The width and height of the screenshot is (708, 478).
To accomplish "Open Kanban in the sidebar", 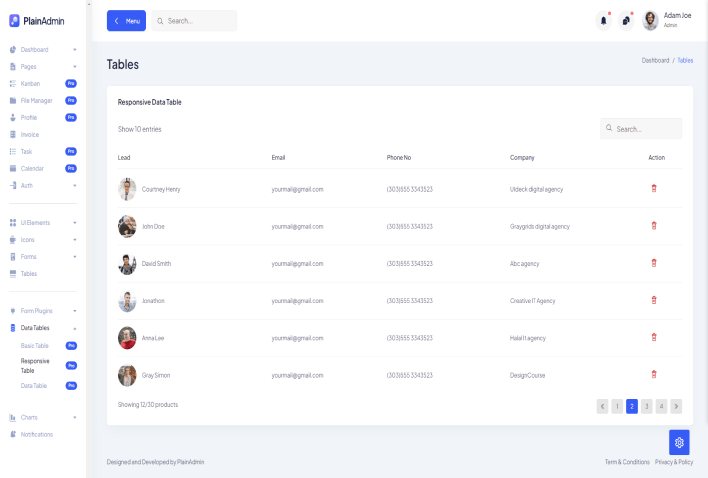I will pos(30,83).
